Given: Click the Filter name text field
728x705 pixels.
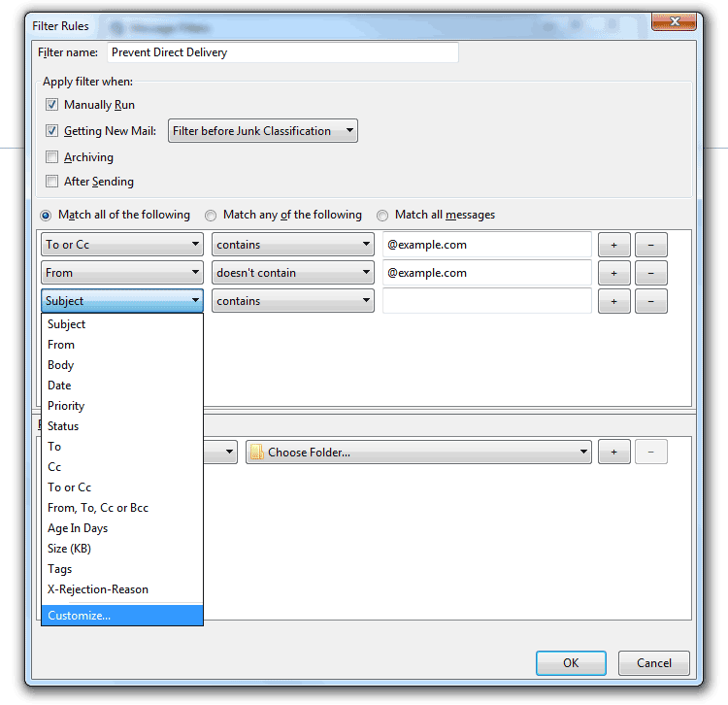Looking at the screenshot, I should click(x=281, y=52).
